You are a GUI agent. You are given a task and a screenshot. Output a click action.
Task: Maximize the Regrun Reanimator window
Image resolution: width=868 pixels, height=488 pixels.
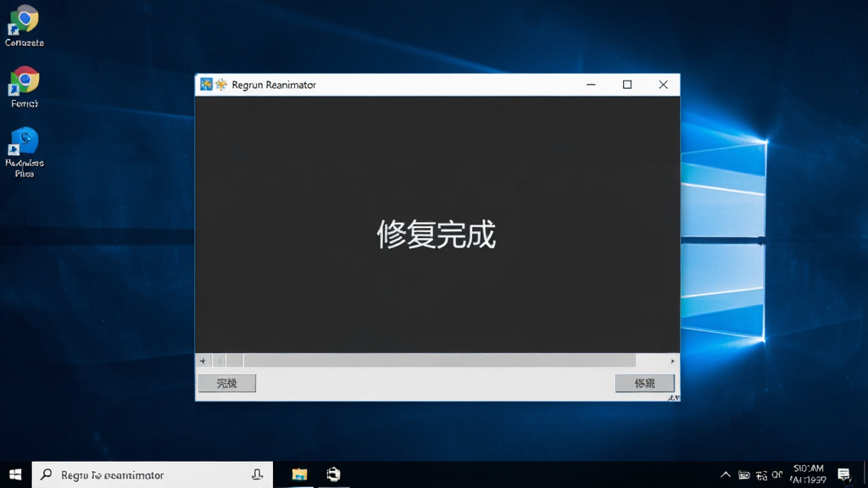click(x=627, y=85)
